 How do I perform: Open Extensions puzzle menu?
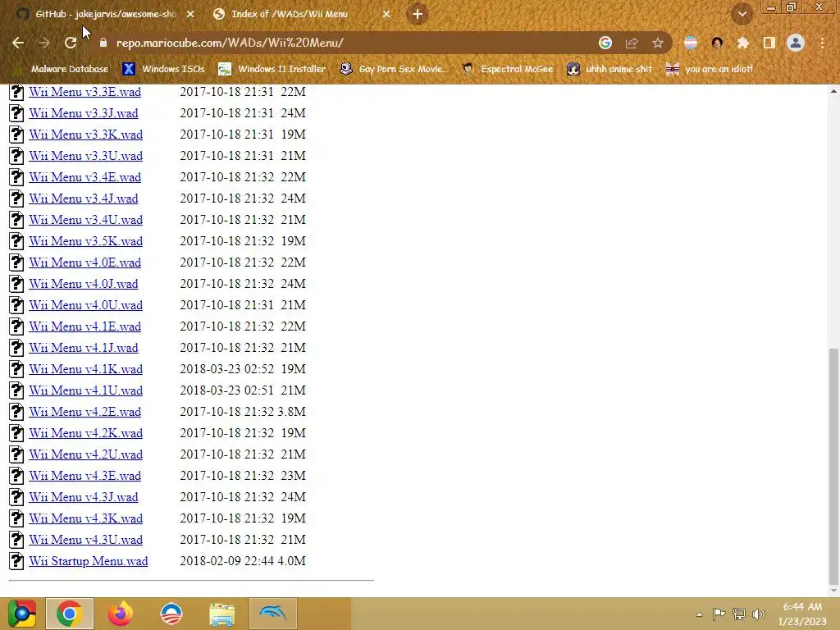(742, 43)
